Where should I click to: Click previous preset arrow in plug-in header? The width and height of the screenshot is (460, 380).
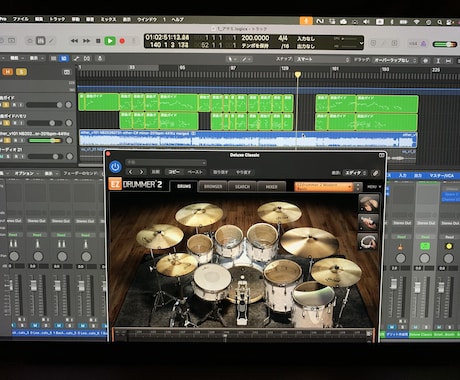click(131, 172)
